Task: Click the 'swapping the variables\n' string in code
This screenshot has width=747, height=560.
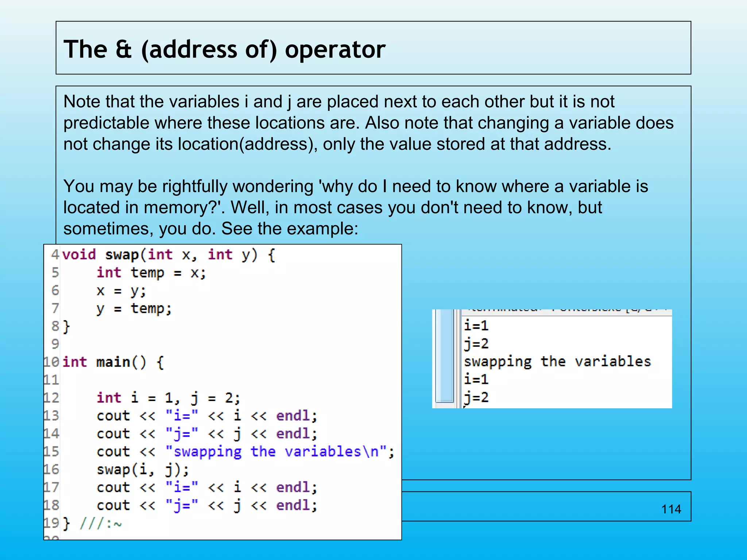Action: [276, 452]
